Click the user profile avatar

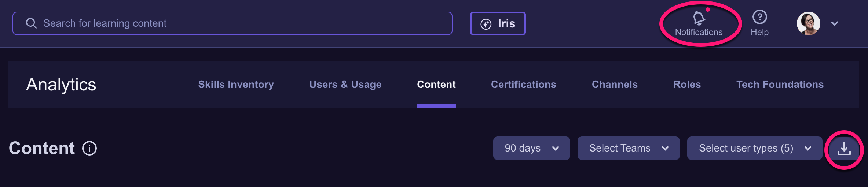point(808,23)
